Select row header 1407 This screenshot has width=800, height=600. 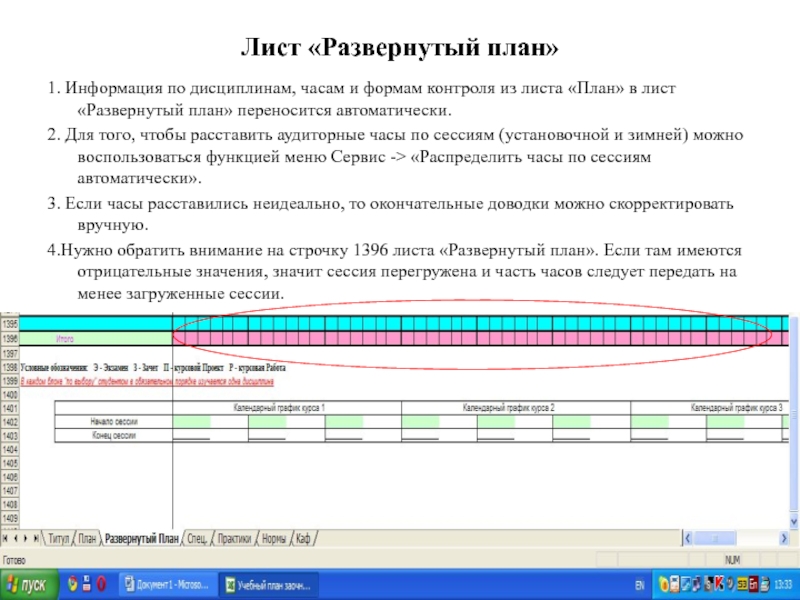(x=10, y=491)
